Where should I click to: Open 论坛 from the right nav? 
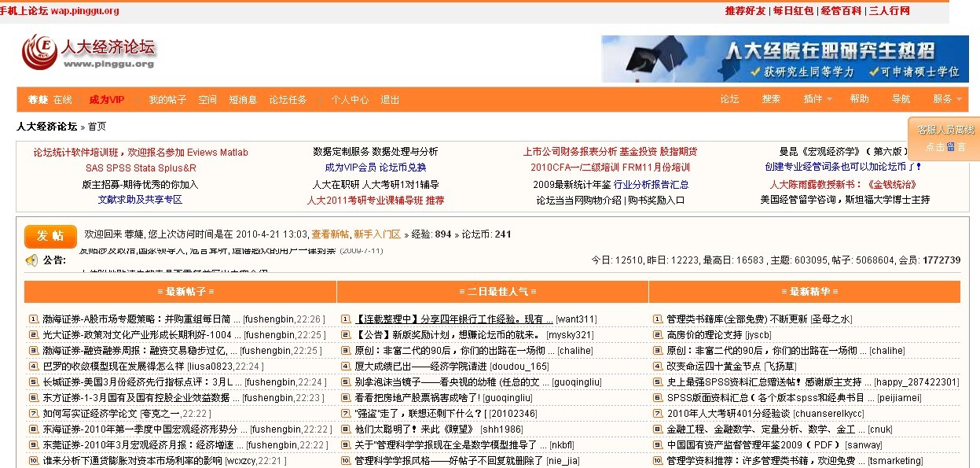coord(730,100)
